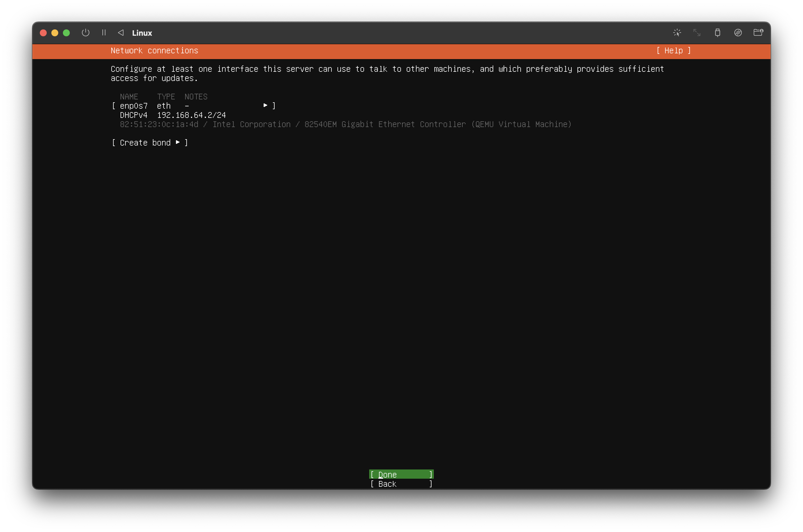Click the power icon in the VM toolbar

86,33
